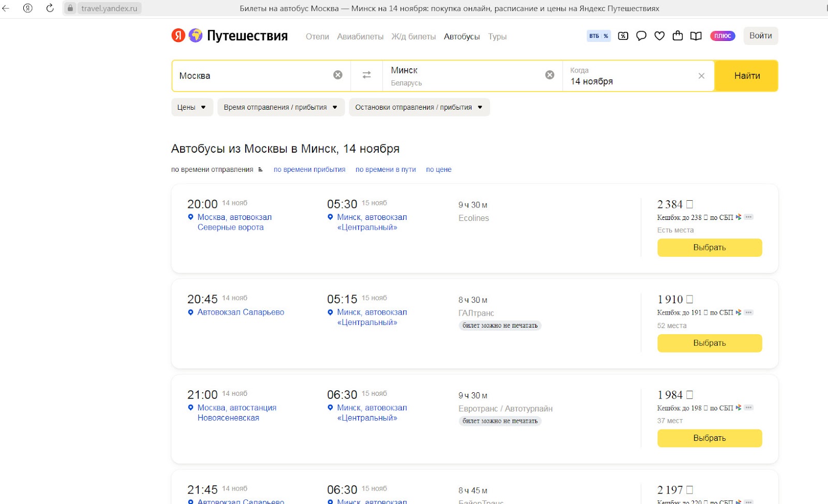The width and height of the screenshot is (828, 504).
Task: Click the address bar lock icon
Action: click(70, 8)
